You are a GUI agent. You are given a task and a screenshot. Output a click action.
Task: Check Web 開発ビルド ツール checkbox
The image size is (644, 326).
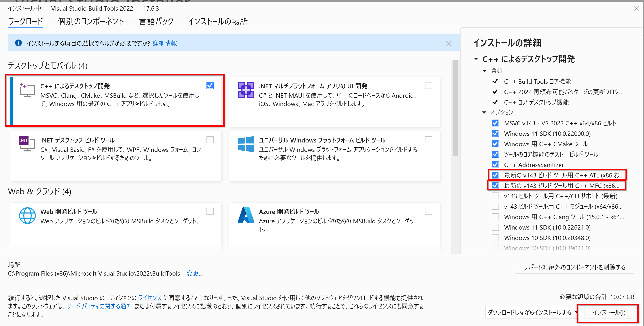[x=210, y=211]
